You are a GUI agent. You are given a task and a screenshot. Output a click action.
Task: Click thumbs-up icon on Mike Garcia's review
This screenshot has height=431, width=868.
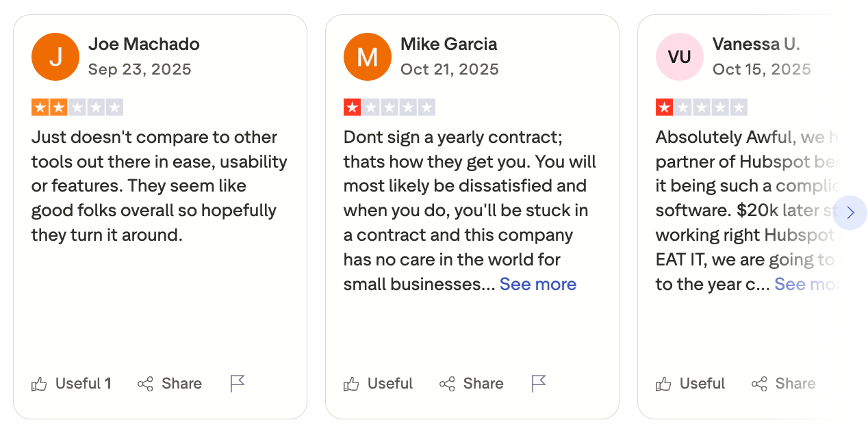[351, 384]
